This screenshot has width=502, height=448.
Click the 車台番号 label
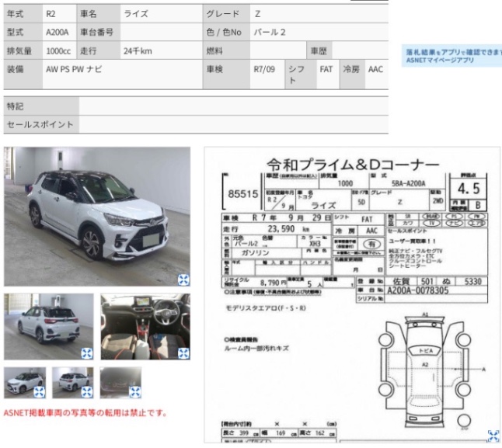pyautogui.click(x=96, y=32)
